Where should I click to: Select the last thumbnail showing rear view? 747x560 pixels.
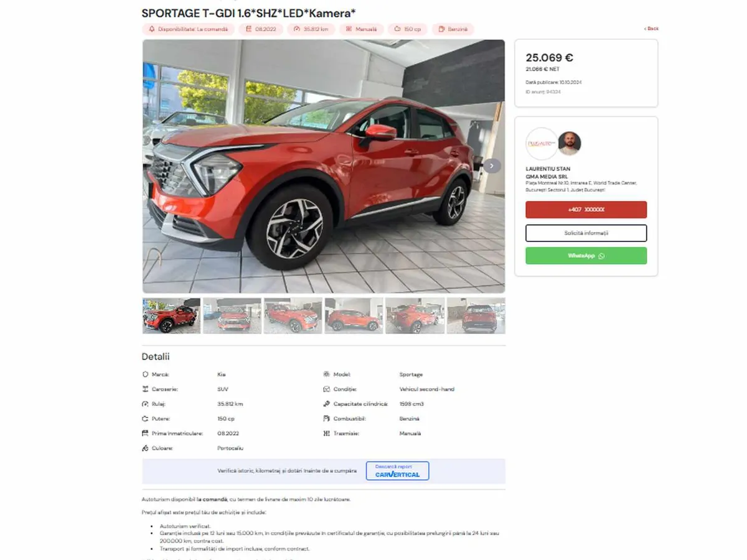(476, 316)
